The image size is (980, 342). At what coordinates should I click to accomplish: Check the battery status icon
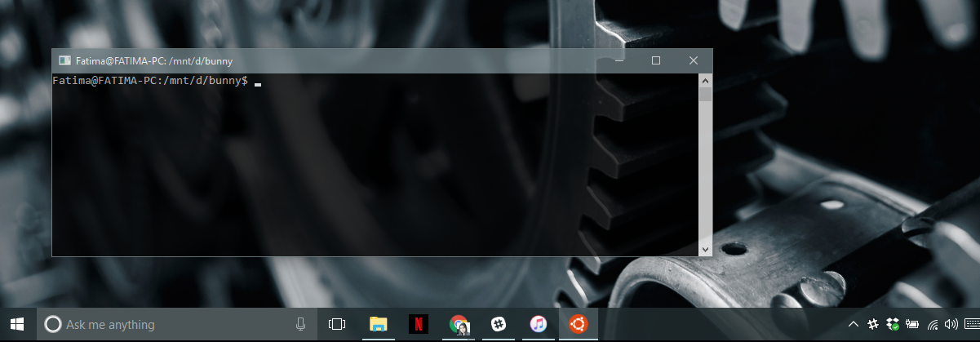(912, 324)
